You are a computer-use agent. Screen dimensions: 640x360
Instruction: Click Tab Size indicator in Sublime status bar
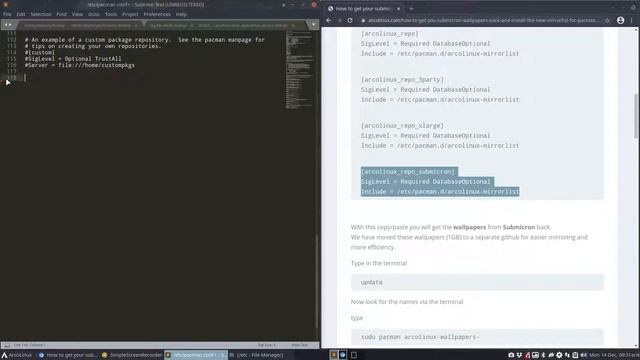267,345
